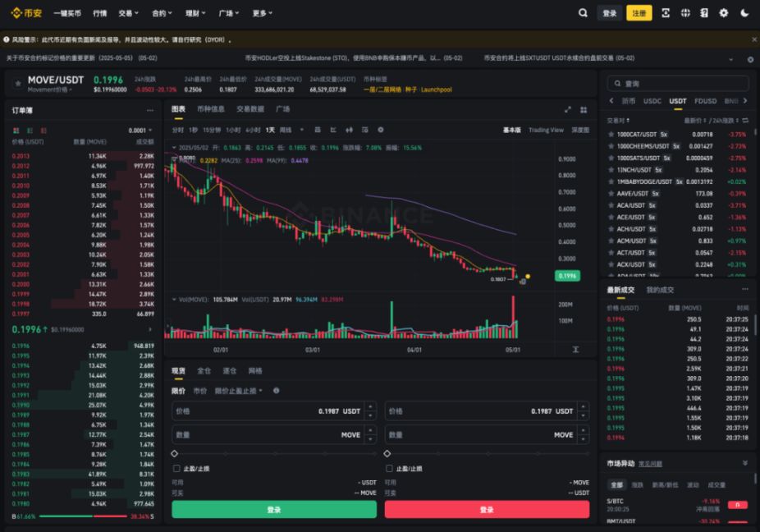Focus the 查询 pair search field
Image resolution: width=760 pixels, height=532 pixels.
(x=678, y=84)
